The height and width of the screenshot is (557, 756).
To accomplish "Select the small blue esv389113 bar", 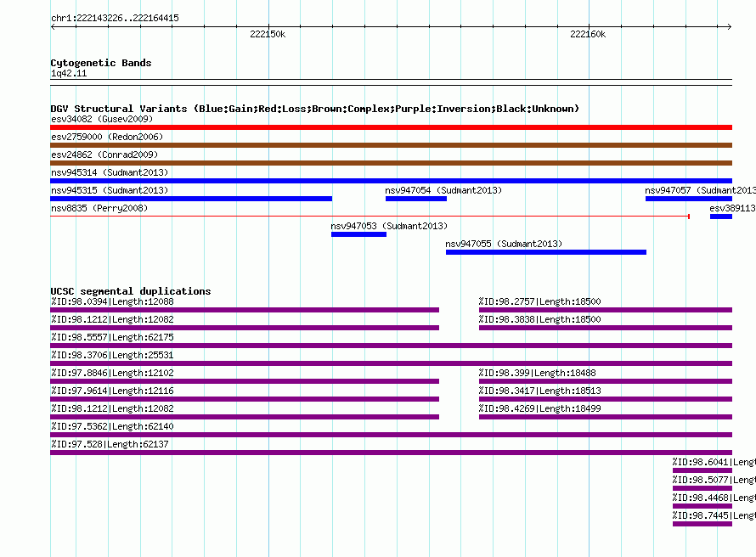I will point(721,217).
